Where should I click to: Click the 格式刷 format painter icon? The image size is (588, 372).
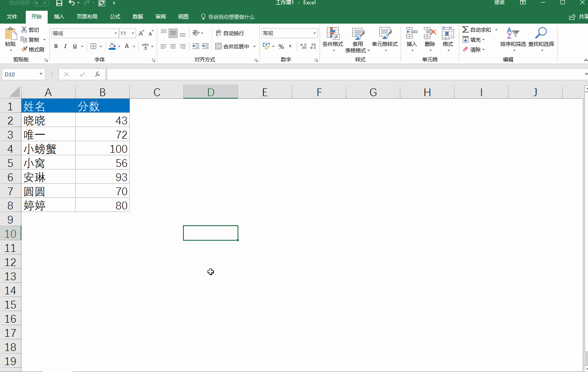tap(24, 49)
